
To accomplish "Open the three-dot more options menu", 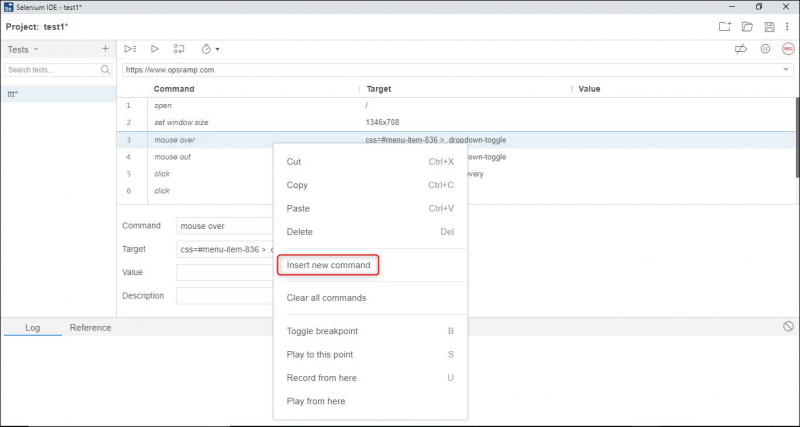I will pos(787,27).
